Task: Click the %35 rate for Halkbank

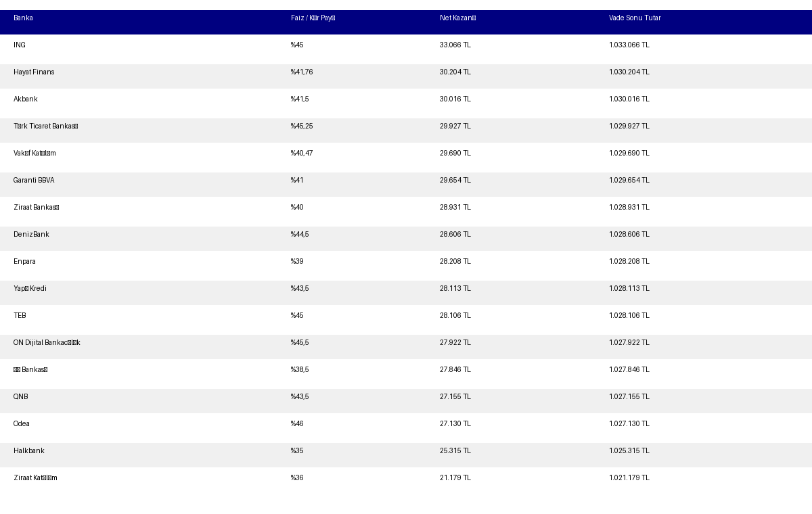Action: 297,451
